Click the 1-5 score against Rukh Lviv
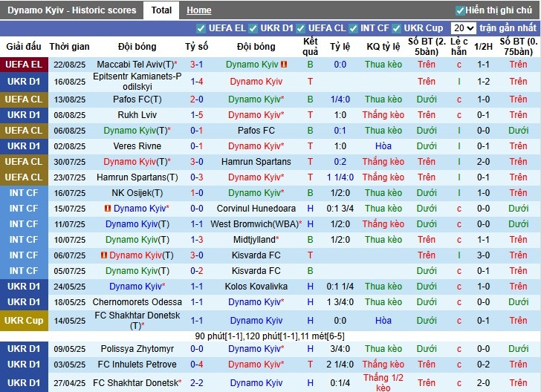 pos(196,115)
